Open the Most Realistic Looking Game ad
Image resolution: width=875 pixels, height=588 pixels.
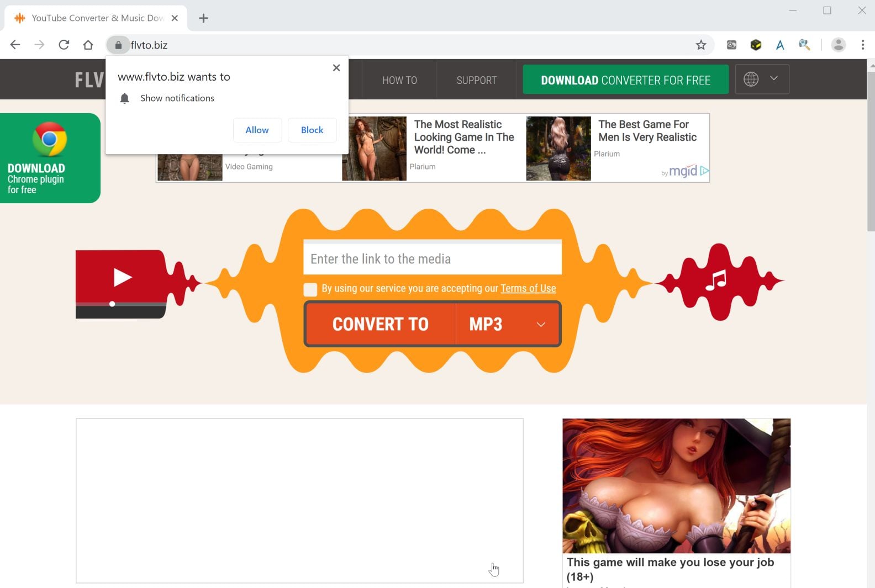point(464,137)
